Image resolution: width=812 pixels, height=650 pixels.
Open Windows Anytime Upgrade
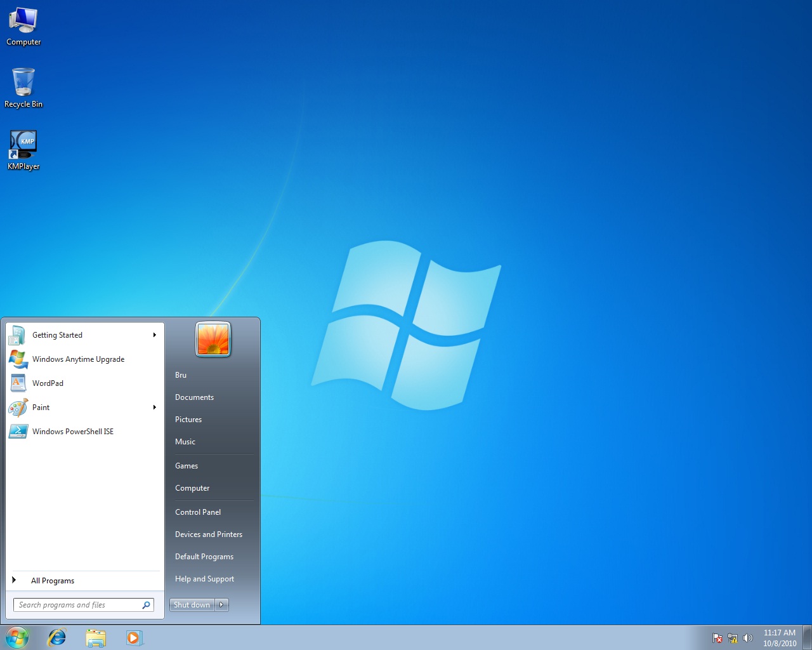coord(79,359)
